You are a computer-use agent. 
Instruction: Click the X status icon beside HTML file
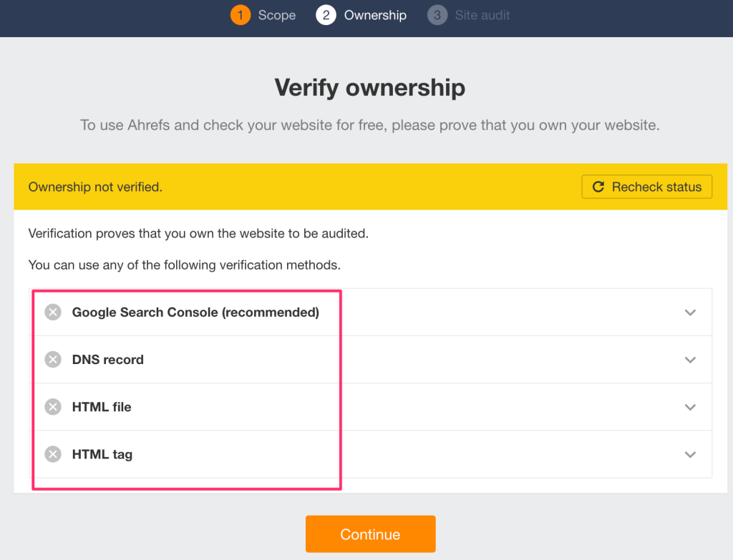[x=53, y=407]
